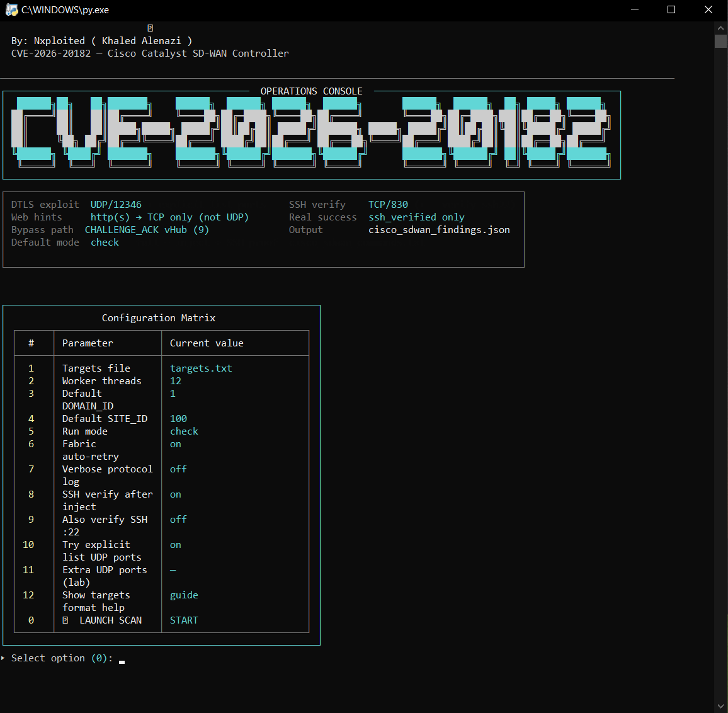Click 'Show targets format help' parameter
The image size is (728, 713).
pos(96,601)
